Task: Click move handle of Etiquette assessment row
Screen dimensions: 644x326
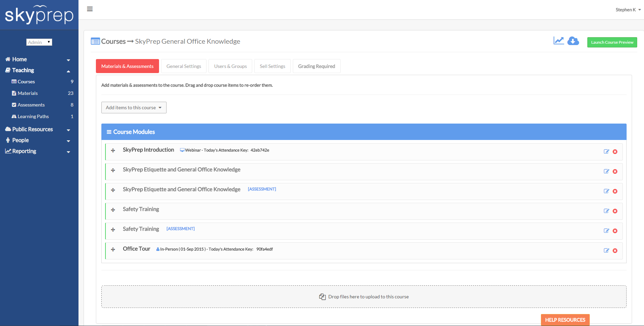Action: [x=113, y=190]
